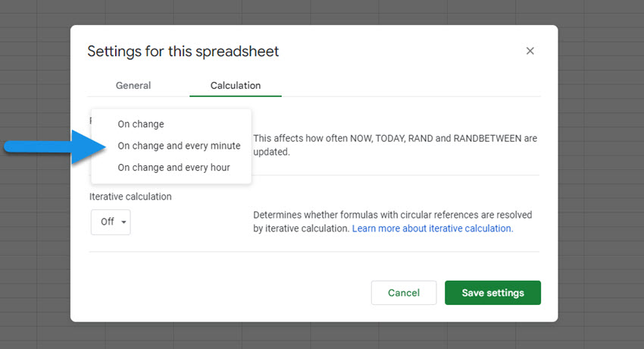The image size is (644, 349).
Task: Choose the On change recalculation option
Action: pyautogui.click(x=141, y=124)
